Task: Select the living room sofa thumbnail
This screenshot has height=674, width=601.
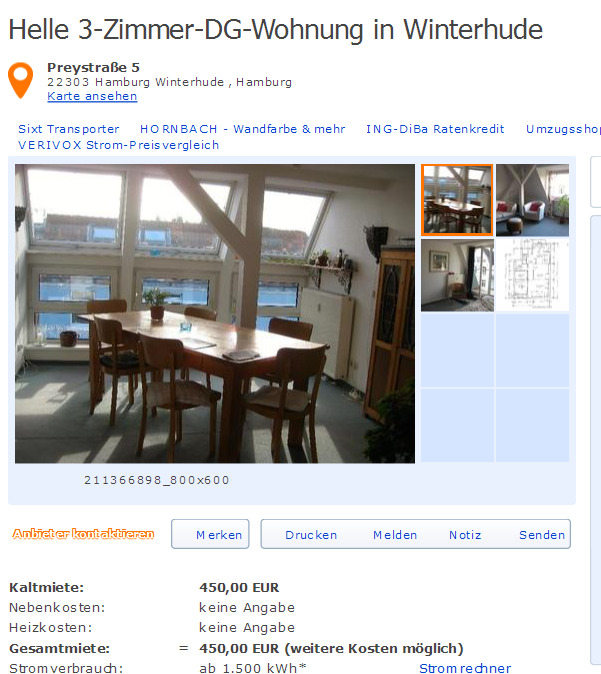Action: click(x=533, y=200)
